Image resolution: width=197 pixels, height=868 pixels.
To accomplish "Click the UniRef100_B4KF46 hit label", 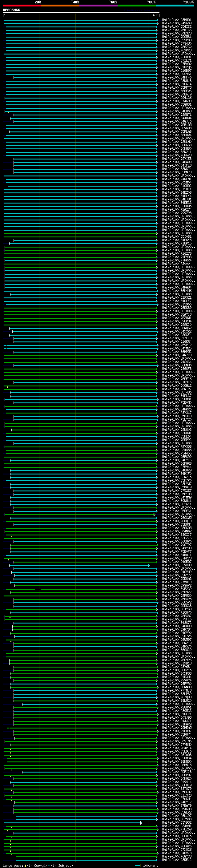I will [x=176, y=78].
